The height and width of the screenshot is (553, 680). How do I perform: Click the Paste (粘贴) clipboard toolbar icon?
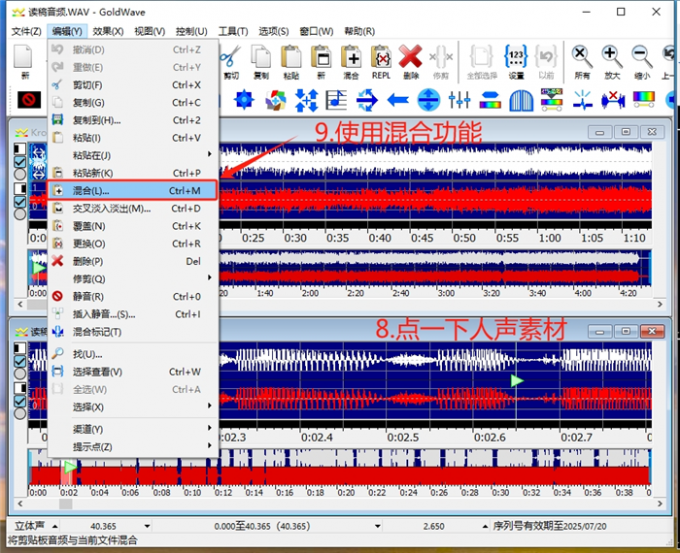[x=291, y=56]
